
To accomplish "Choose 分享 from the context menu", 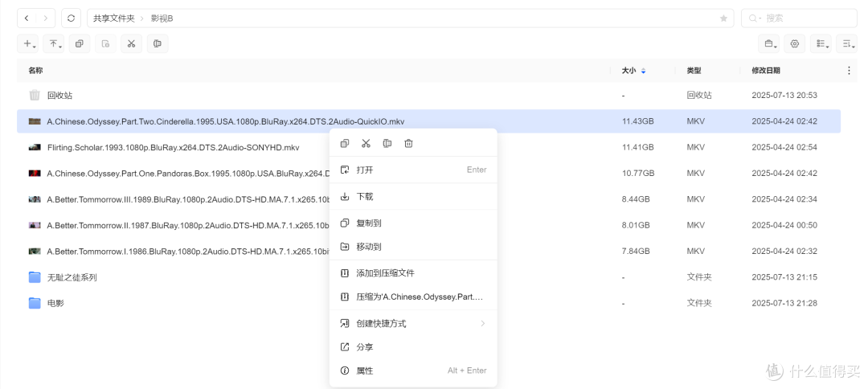I will 413,347.
